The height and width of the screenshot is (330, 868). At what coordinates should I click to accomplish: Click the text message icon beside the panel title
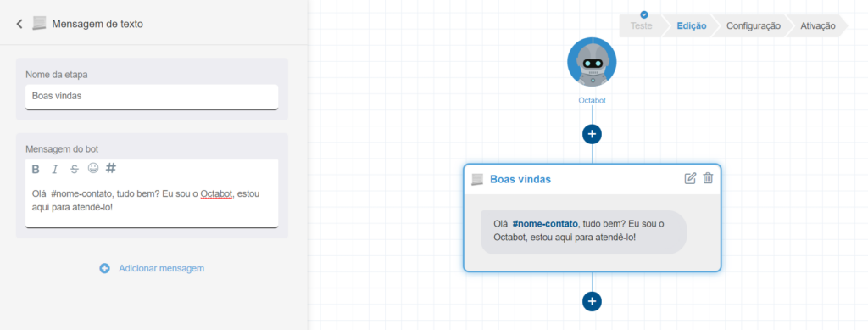click(x=39, y=23)
